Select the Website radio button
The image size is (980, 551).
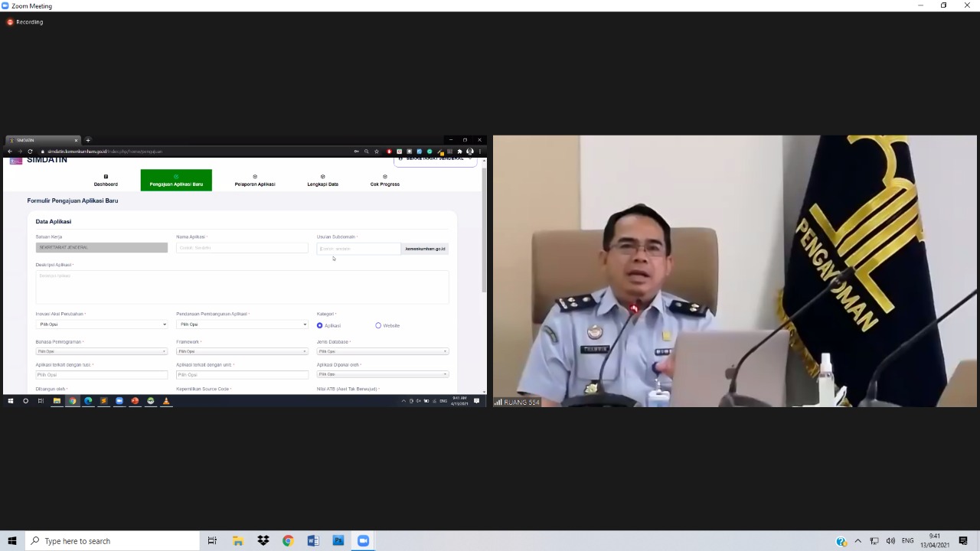[x=378, y=325]
